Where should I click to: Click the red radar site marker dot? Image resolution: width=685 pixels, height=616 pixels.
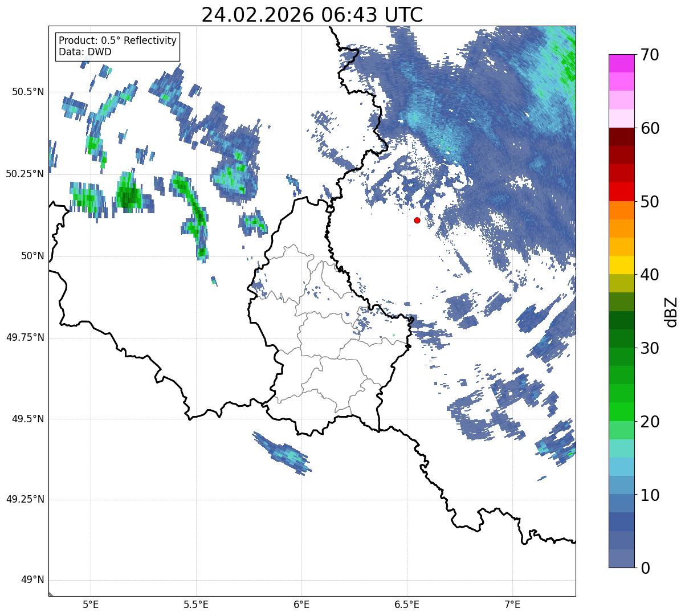tap(417, 220)
